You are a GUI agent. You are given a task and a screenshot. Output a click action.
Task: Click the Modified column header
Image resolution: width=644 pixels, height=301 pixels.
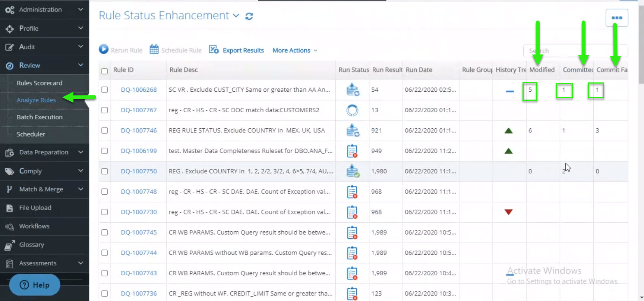coord(542,70)
